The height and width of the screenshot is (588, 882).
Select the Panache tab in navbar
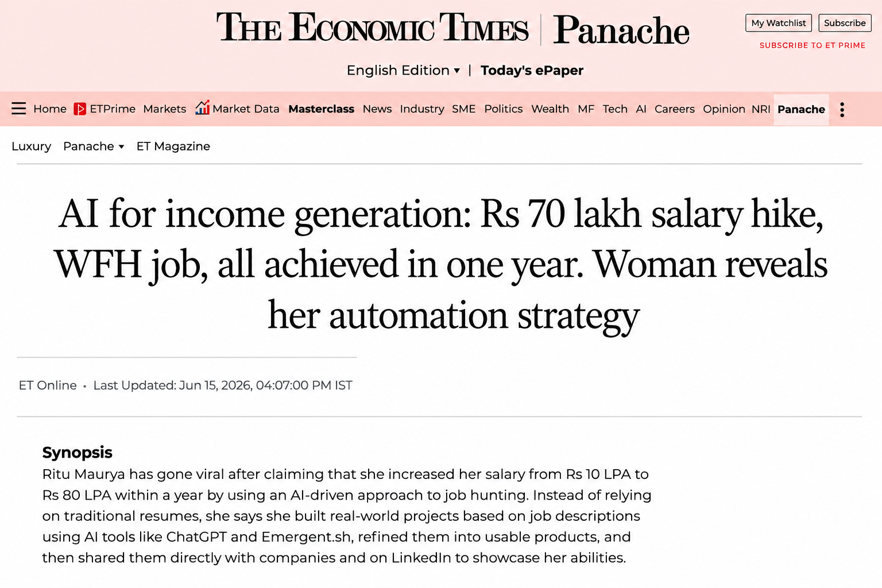point(801,110)
